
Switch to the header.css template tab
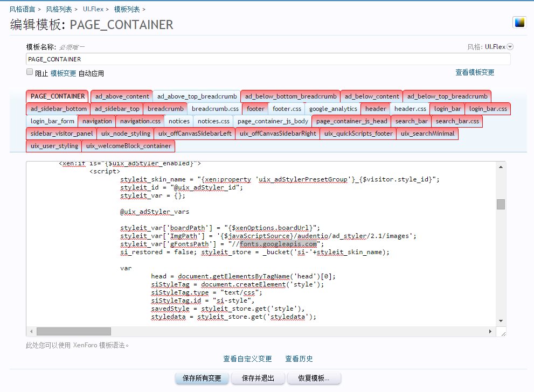click(x=410, y=109)
